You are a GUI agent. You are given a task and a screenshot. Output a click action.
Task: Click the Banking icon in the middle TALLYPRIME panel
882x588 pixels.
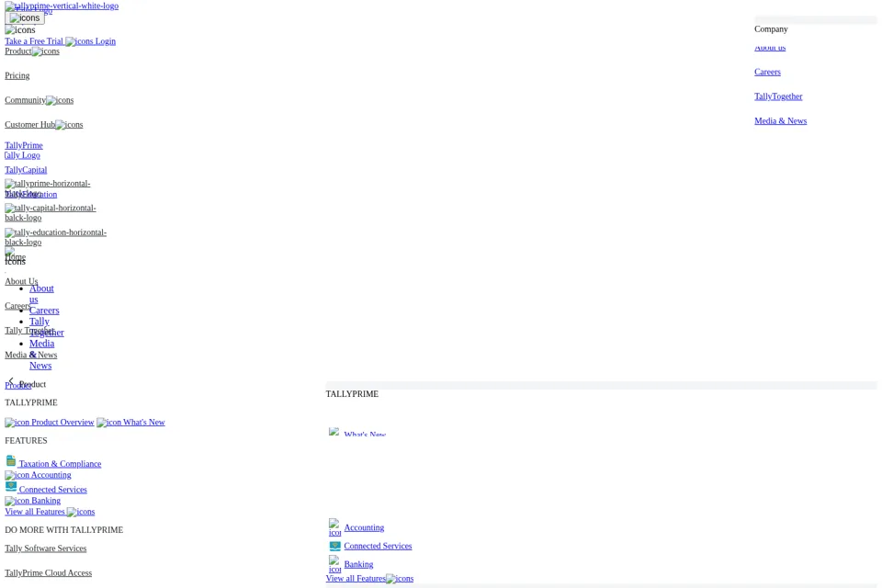[334, 564]
